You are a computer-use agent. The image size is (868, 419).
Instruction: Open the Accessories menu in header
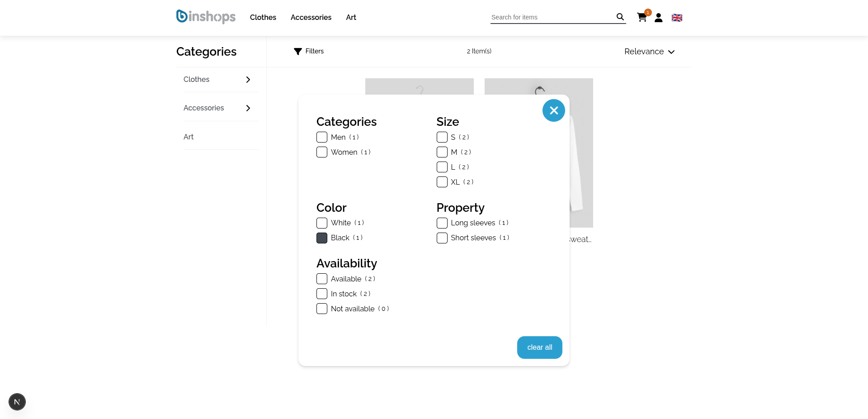pyautogui.click(x=311, y=17)
